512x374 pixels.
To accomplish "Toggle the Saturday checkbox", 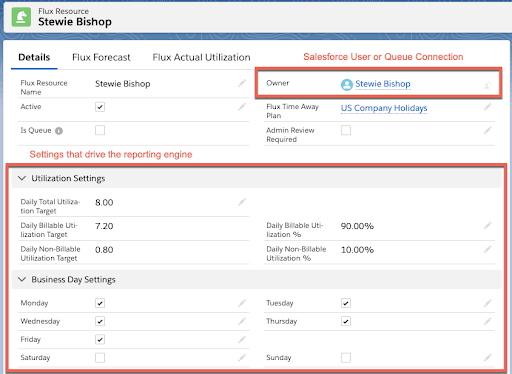I will [x=100, y=358].
